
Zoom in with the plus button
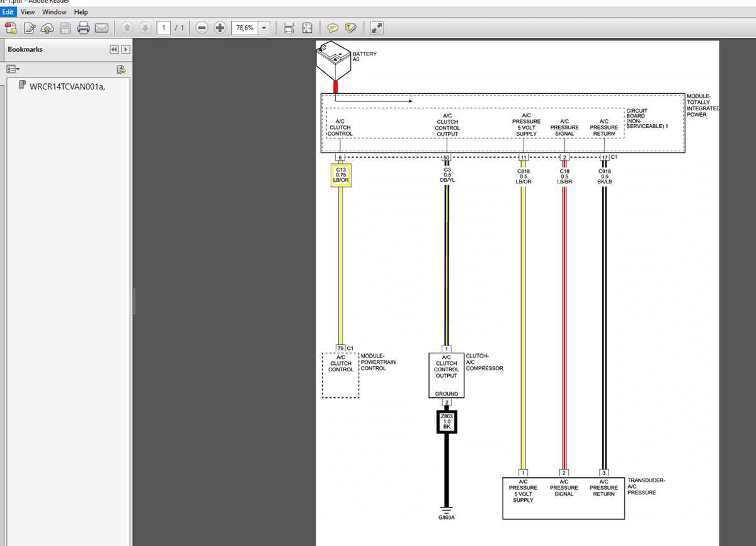point(220,28)
